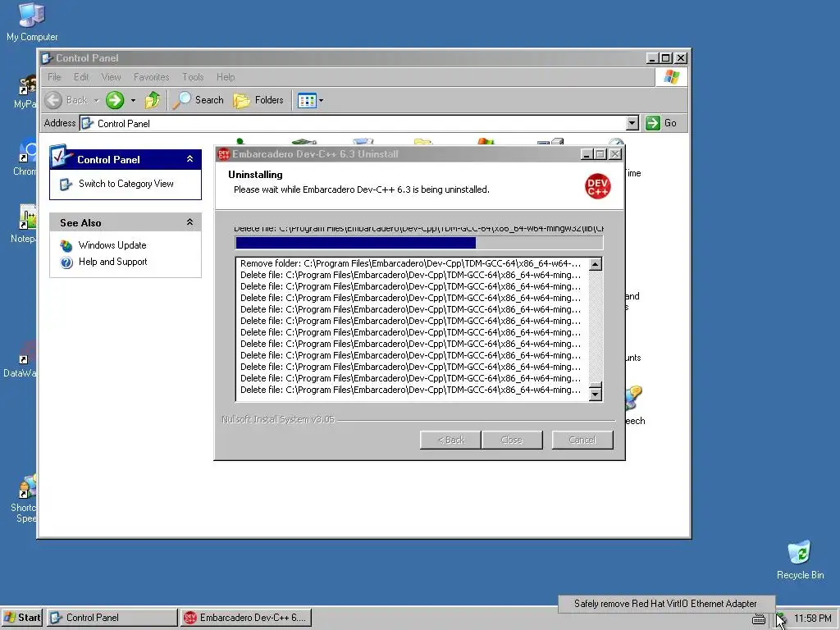Expand the Address bar dropdown
This screenshot has width=840, height=630.
pyautogui.click(x=632, y=123)
